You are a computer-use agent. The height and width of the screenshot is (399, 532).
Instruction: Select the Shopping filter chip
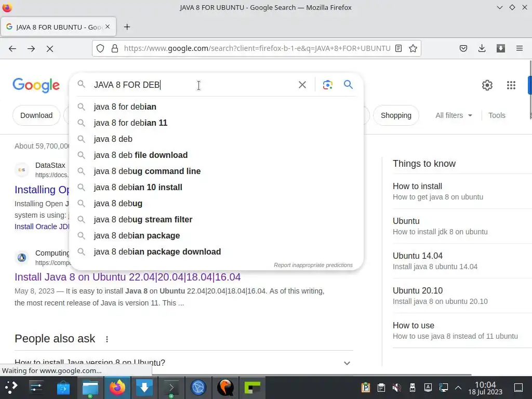click(396, 115)
